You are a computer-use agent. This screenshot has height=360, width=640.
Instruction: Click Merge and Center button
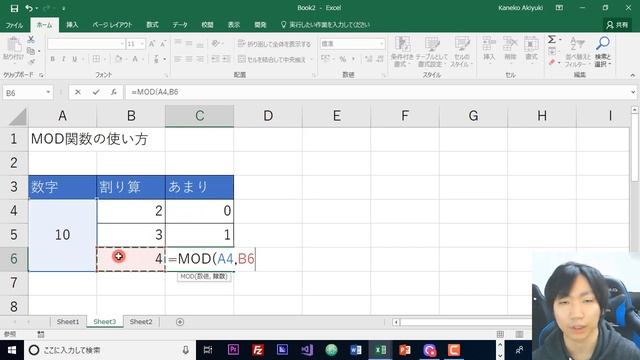[x=272, y=60]
